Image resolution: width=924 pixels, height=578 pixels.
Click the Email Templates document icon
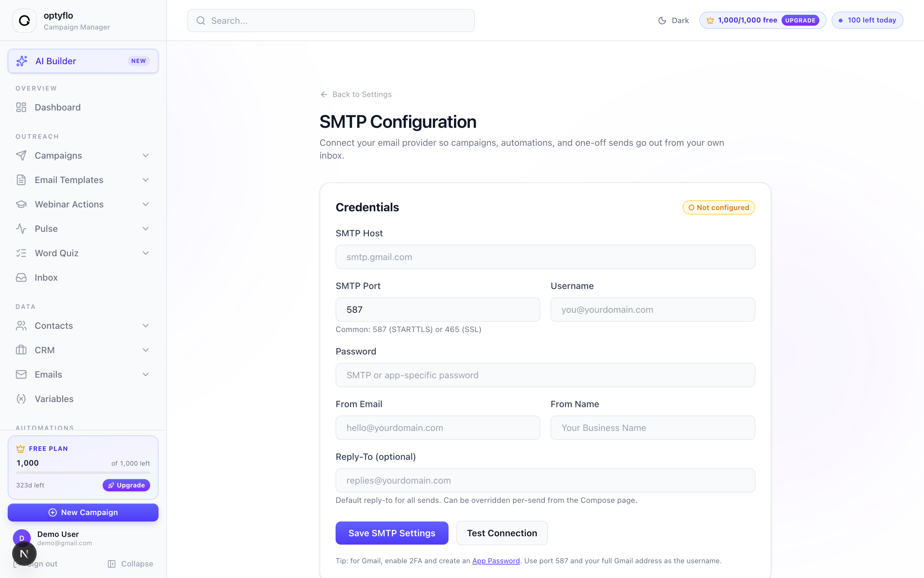tap(21, 180)
